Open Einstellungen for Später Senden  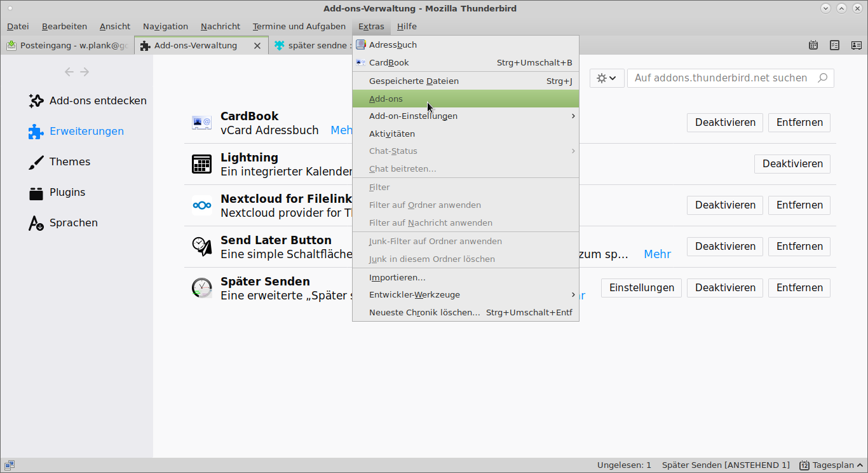[641, 288]
